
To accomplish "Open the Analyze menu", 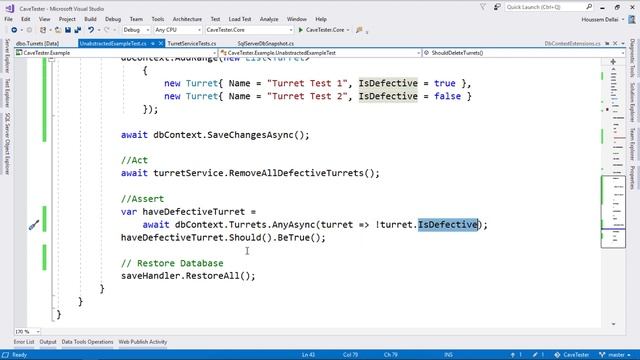I will point(269,19).
